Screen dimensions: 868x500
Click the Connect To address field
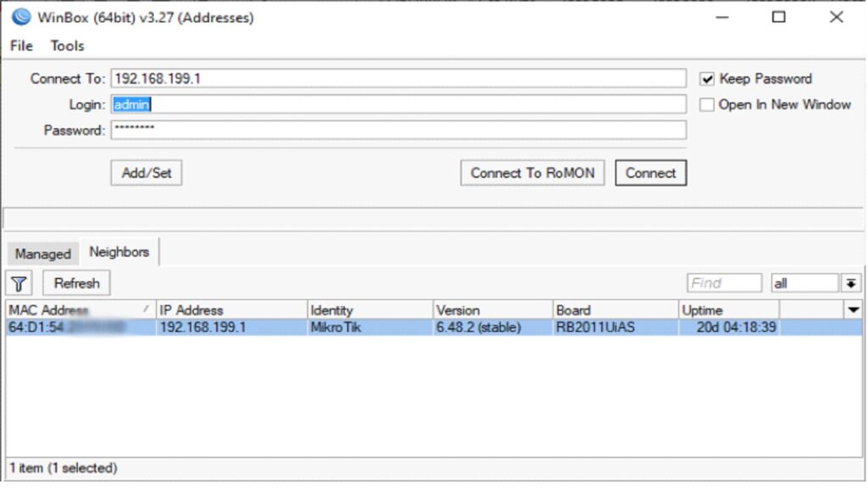(398, 79)
